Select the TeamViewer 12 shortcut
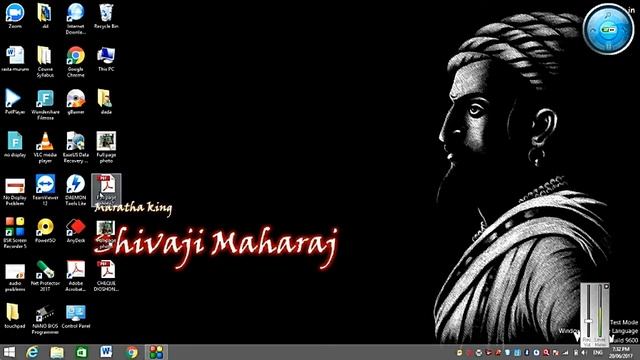 [45, 190]
